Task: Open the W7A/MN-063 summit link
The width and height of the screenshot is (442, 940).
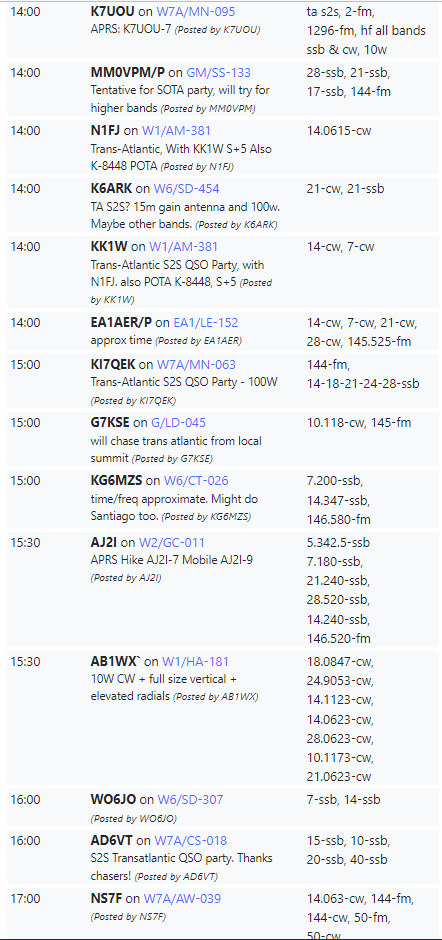Action: 196,364
